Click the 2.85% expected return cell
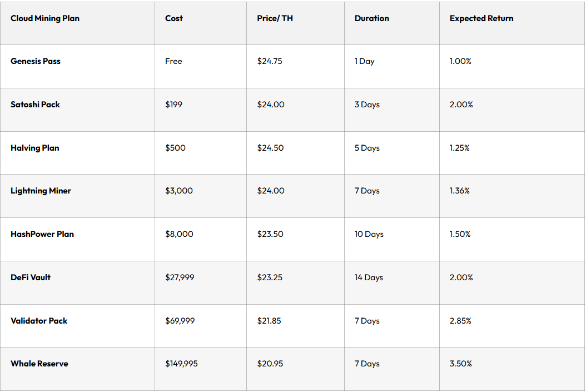Image resolution: width=586 pixels, height=392 pixels. [x=460, y=321]
